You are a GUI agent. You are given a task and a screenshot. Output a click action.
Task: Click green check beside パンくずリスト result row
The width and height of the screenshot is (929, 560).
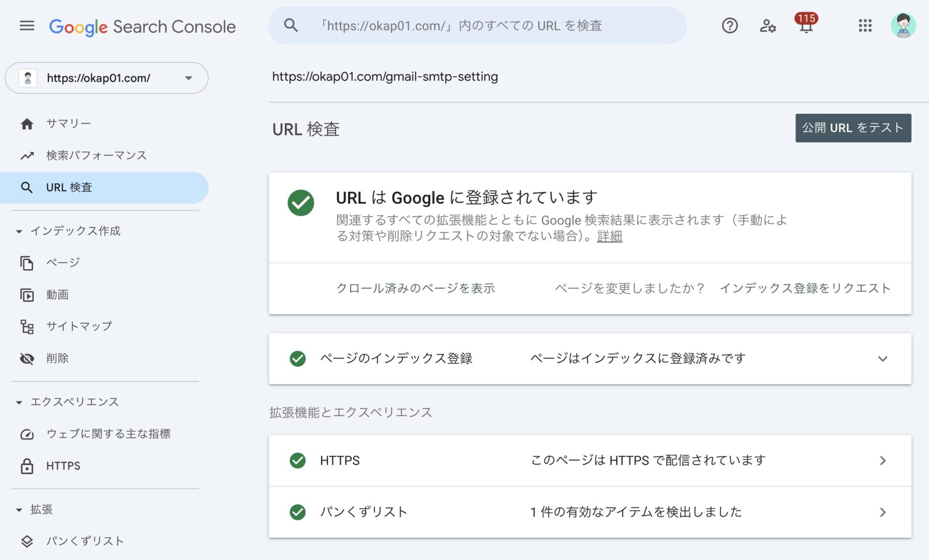298,512
